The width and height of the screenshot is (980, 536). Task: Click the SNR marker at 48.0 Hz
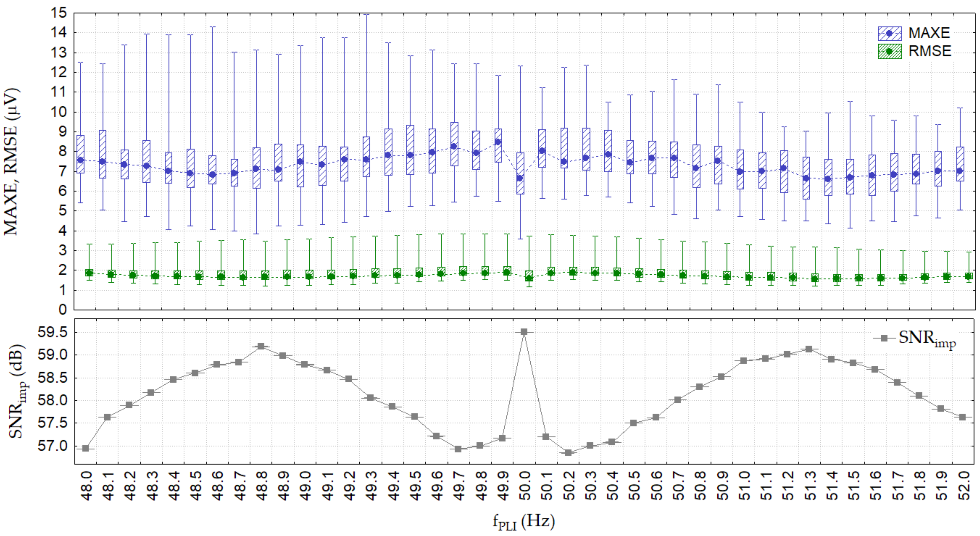[x=86, y=448]
